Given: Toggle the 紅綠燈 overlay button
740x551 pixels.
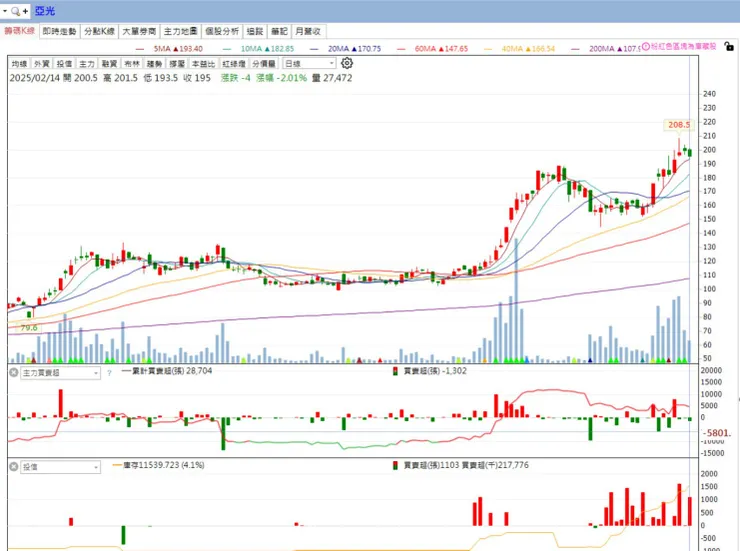Looking at the screenshot, I should click(234, 63).
